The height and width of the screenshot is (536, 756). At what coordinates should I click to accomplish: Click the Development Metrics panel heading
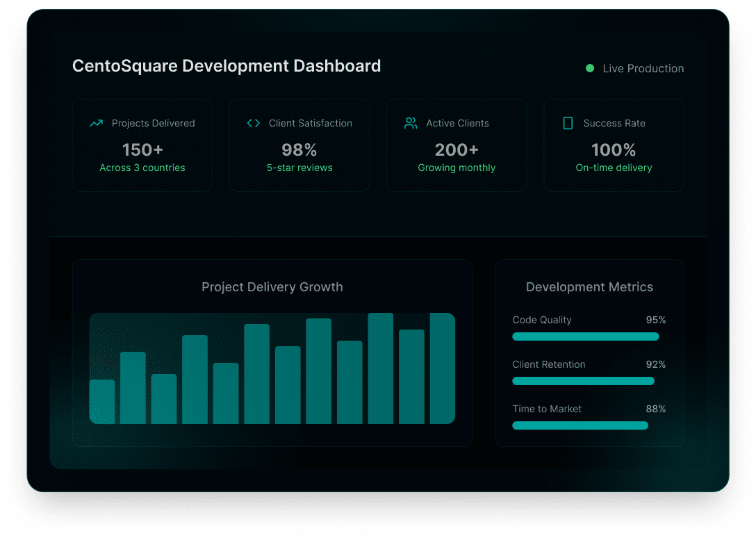[x=589, y=287]
